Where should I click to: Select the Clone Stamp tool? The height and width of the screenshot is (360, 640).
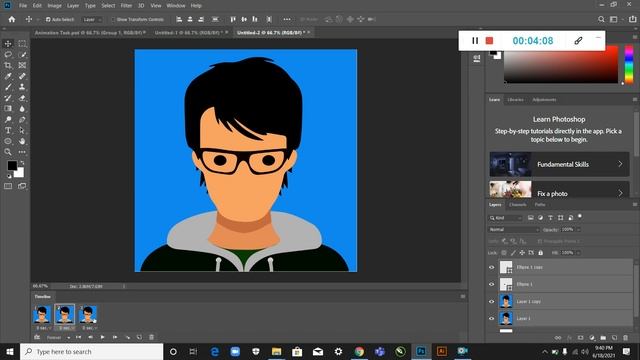point(22,87)
